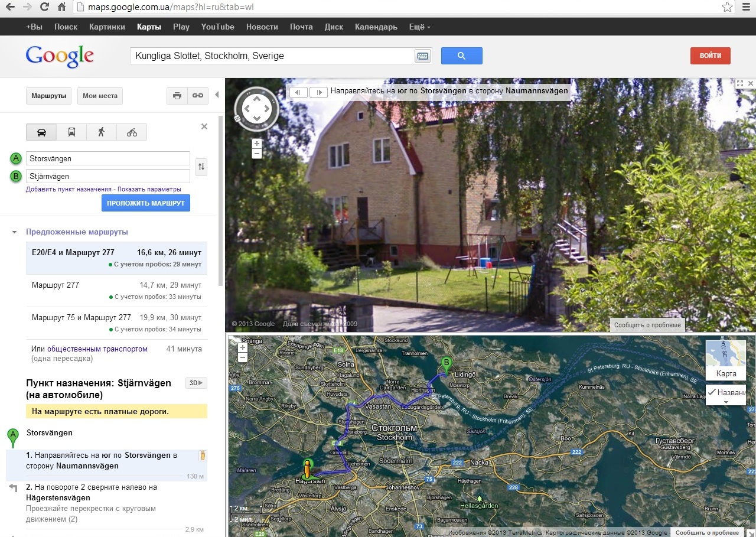
Task: Click Pegman icon beside step 1
Action: 203,455
